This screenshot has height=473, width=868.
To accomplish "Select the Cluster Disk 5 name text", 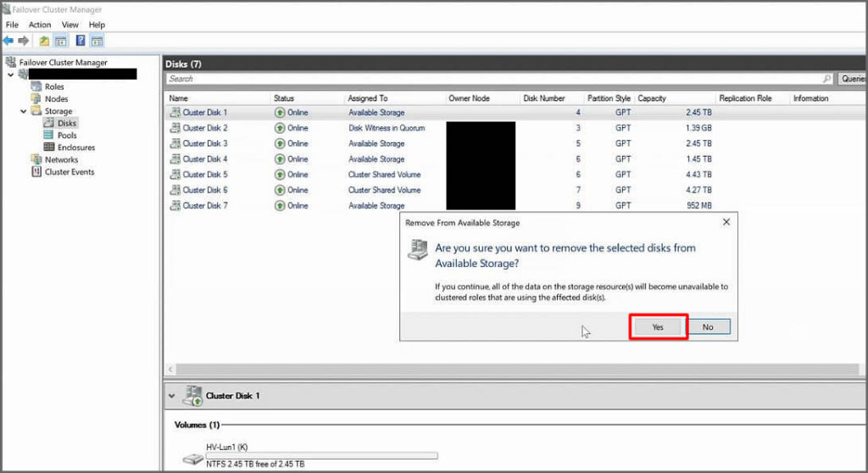I will 205,175.
